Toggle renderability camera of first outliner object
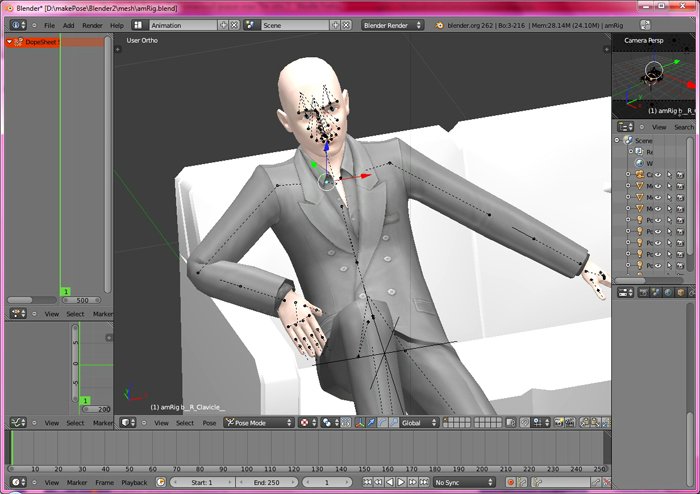This screenshot has width=700, height=494. click(x=681, y=175)
